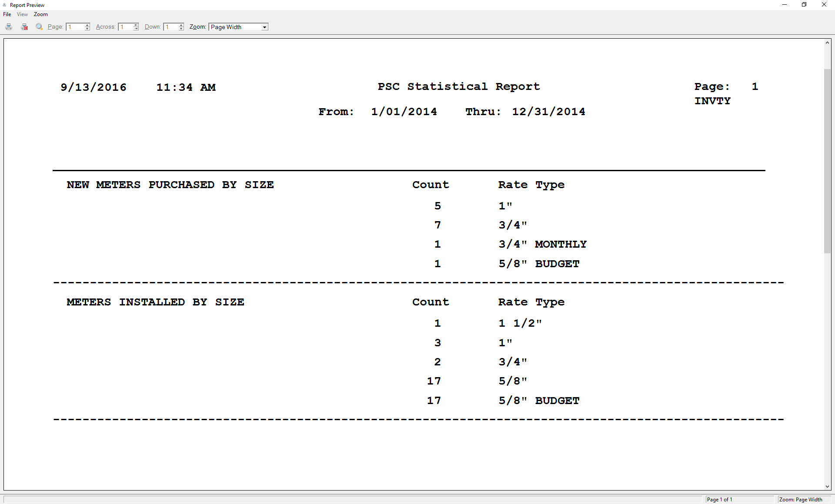Image resolution: width=835 pixels, height=504 pixels.
Task: Expand the Zoom Page Width dropdown
Action: coord(264,27)
